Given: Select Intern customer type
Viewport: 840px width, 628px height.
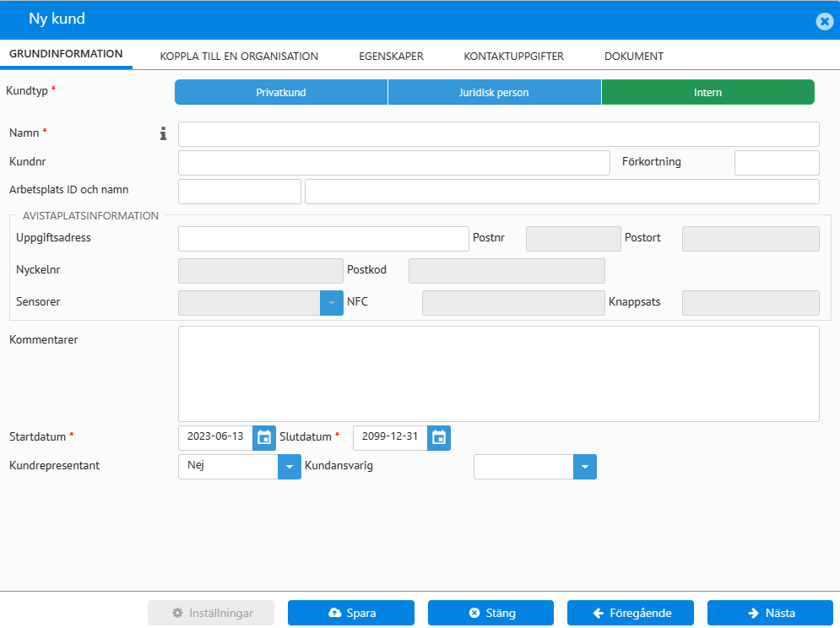Looking at the screenshot, I should 707,92.
